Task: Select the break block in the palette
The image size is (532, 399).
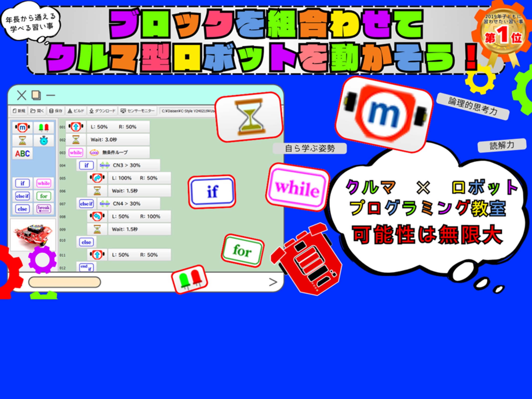Action: pos(44,209)
